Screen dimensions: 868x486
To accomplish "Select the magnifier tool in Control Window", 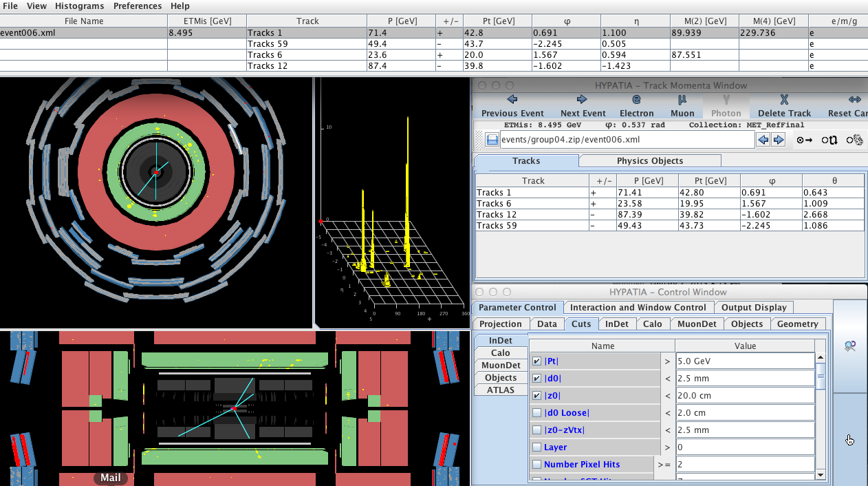I will pyautogui.click(x=849, y=346).
